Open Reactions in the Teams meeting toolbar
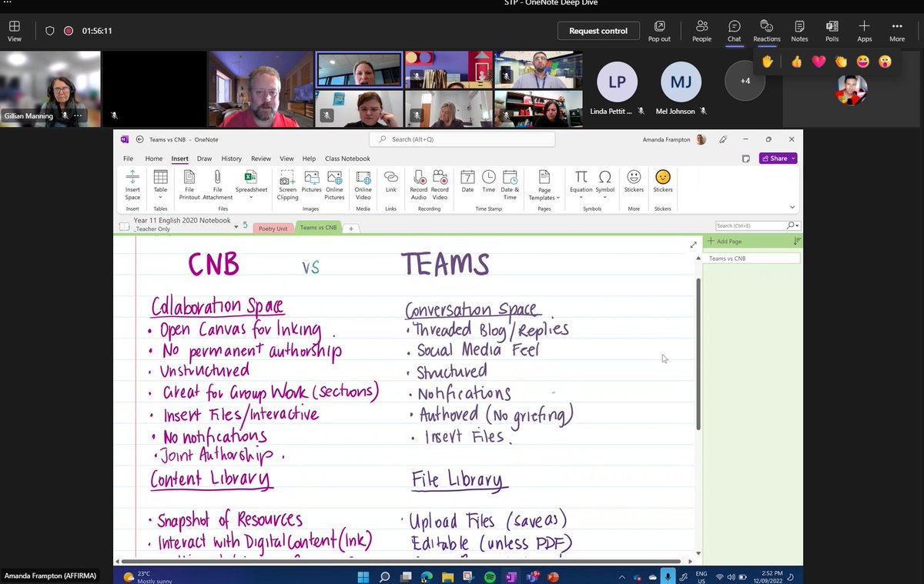924x584 pixels. (x=766, y=31)
